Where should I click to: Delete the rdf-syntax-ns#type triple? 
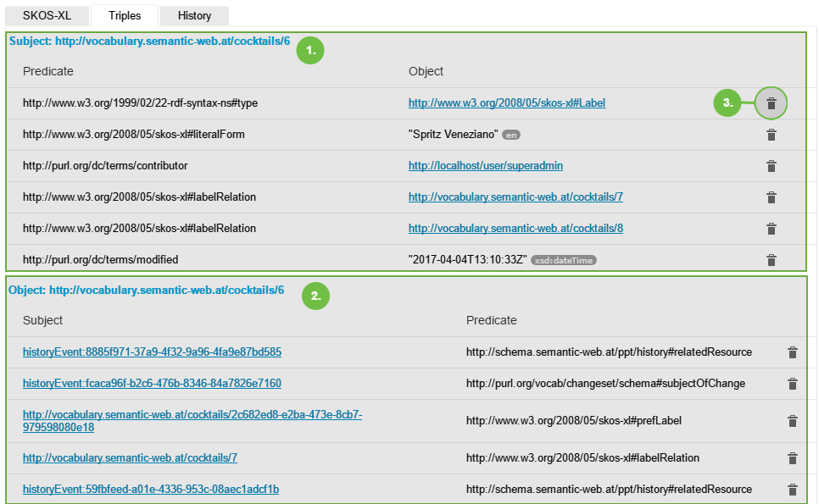pyautogui.click(x=771, y=103)
